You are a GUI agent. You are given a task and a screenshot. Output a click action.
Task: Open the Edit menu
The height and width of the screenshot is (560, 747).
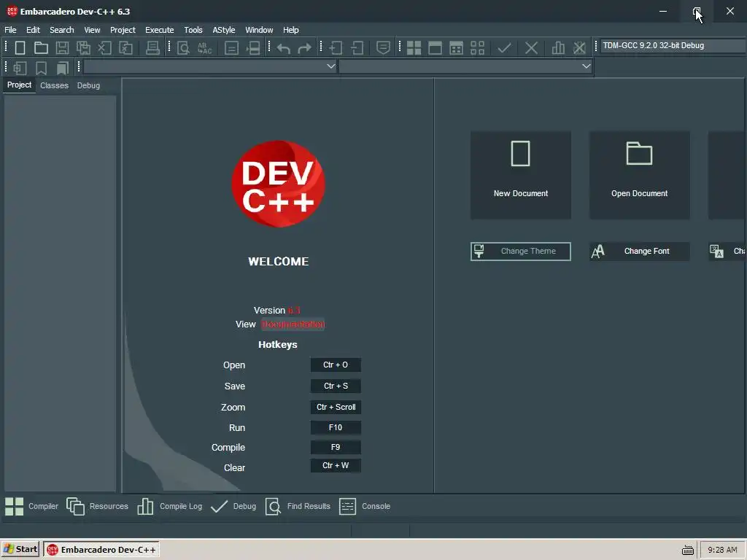click(x=33, y=29)
